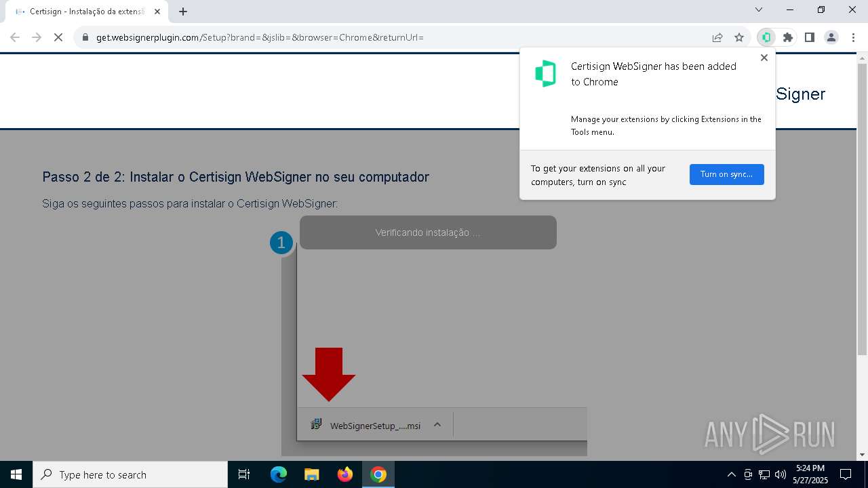
Task: Launch Microsoft Edge from taskbar
Action: pyautogui.click(x=279, y=474)
